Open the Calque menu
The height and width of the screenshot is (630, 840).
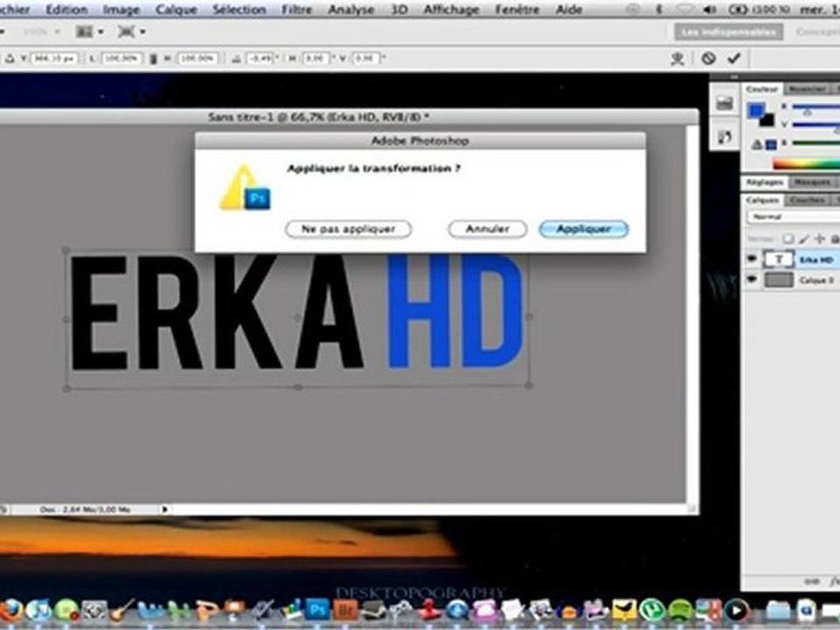176,10
